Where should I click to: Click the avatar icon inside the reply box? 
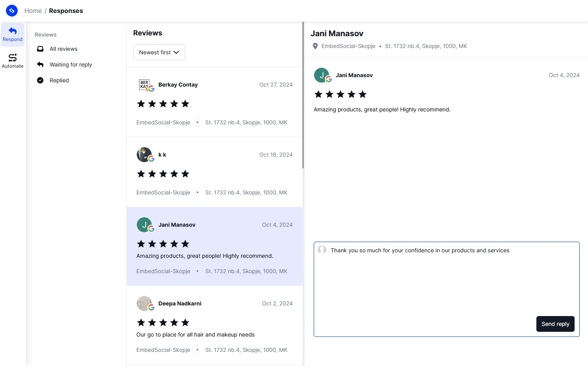(322, 250)
